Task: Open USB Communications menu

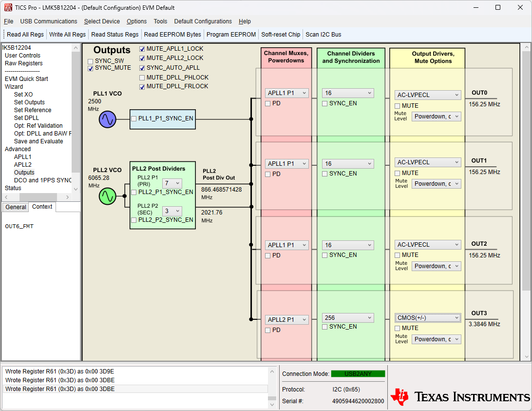Action: pos(49,21)
